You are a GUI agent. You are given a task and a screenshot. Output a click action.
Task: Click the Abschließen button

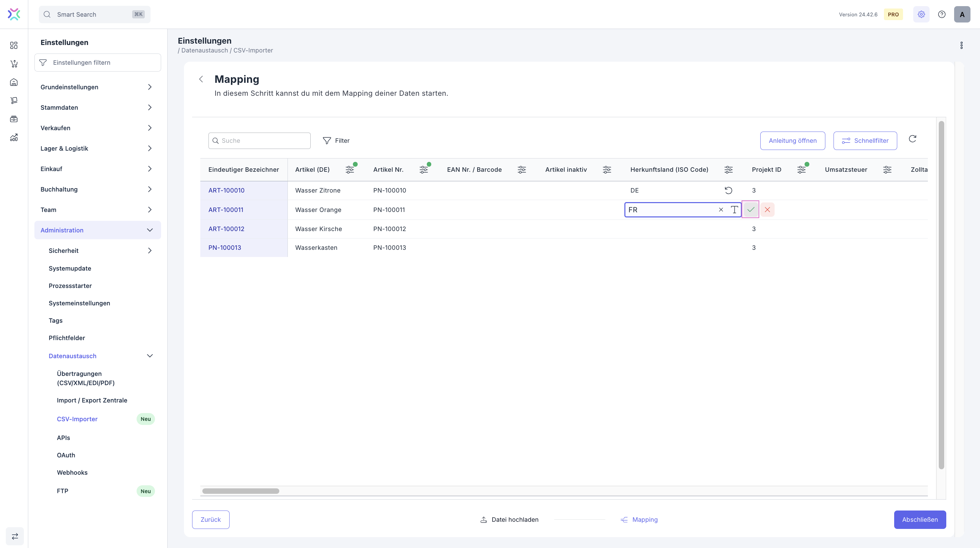click(919, 519)
